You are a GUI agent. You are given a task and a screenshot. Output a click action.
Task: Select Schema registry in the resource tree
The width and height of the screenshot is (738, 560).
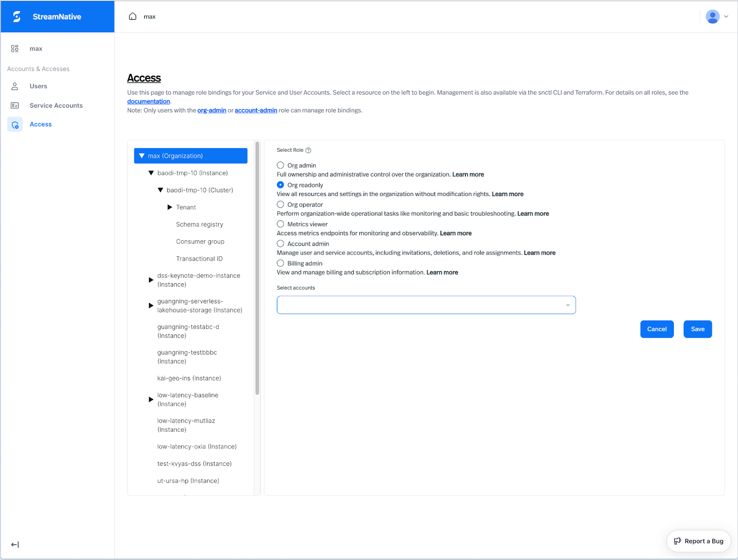pos(199,225)
